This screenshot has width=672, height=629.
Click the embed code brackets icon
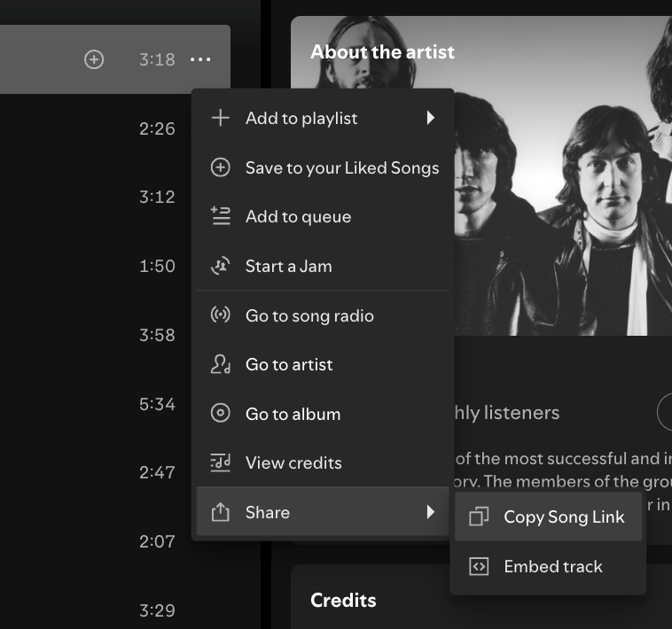coord(479,567)
